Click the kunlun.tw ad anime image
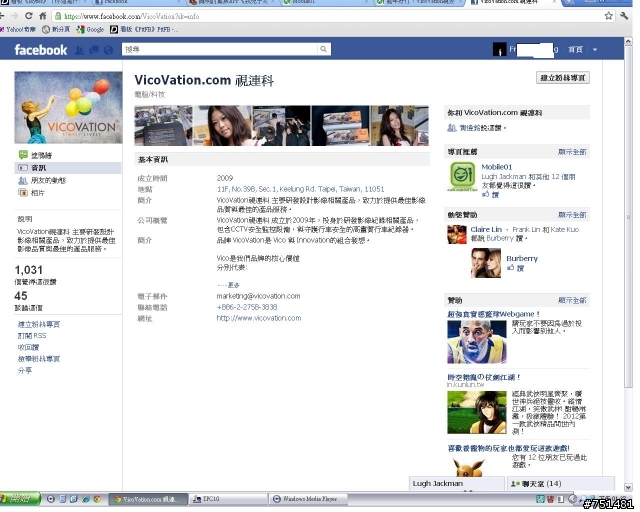Image resolution: width=640 pixels, height=512 pixels. click(x=477, y=412)
